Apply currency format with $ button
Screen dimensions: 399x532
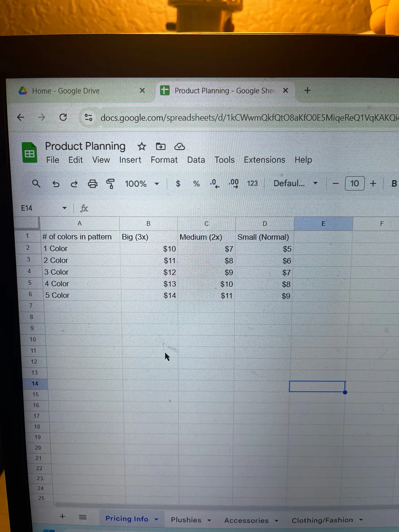(x=178, y=184)
